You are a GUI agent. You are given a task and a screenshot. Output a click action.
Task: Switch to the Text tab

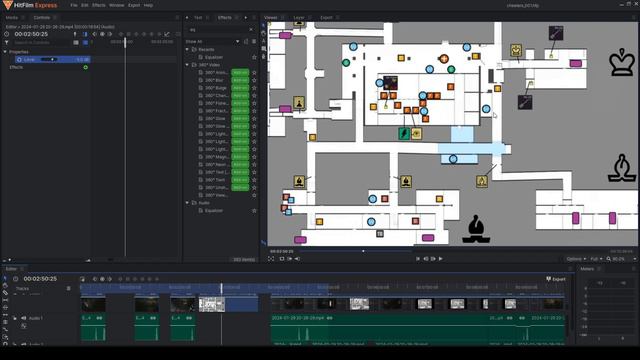click(x=198, y=18)
